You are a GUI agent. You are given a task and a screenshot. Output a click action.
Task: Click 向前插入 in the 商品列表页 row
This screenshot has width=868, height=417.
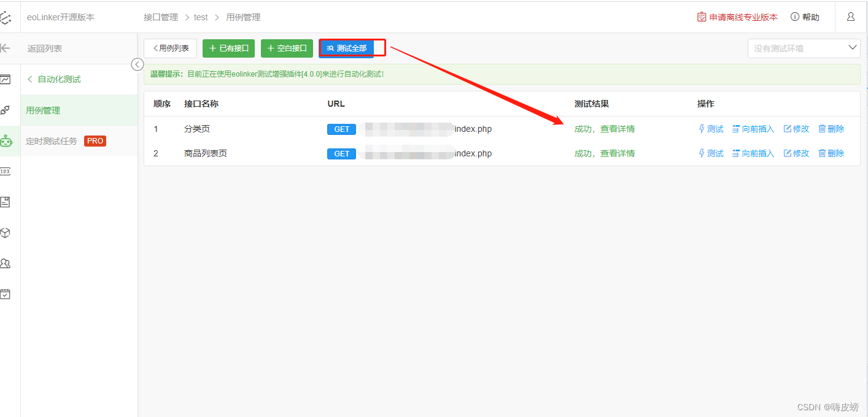tap(753, 153)
